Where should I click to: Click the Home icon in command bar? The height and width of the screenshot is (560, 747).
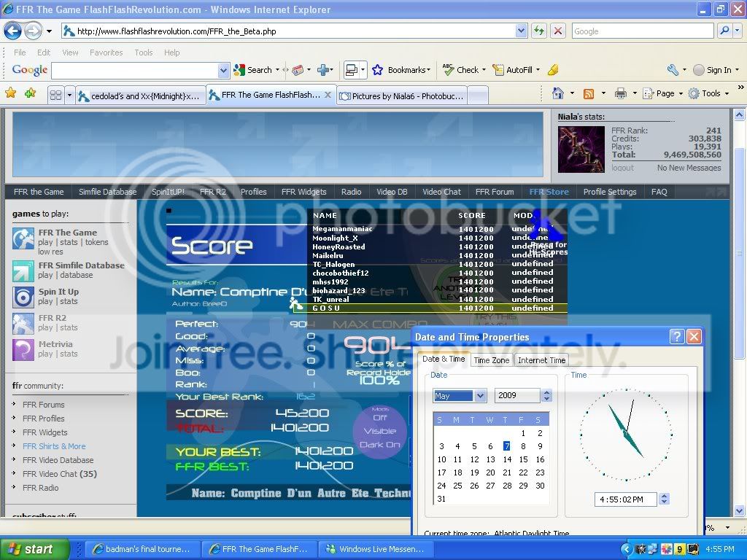[558, 93]
